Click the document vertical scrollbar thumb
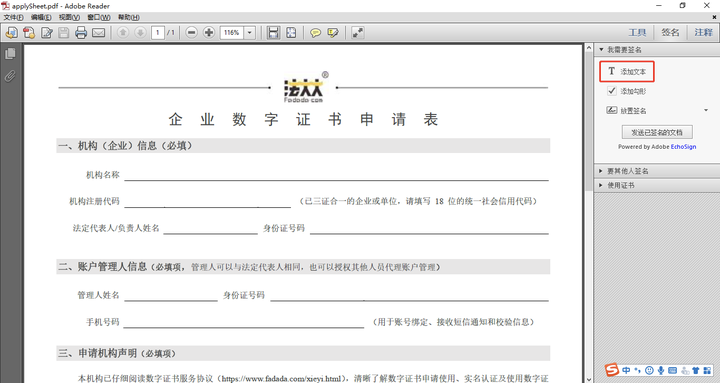This screenshot has height=383, width=720. point(588,122)
